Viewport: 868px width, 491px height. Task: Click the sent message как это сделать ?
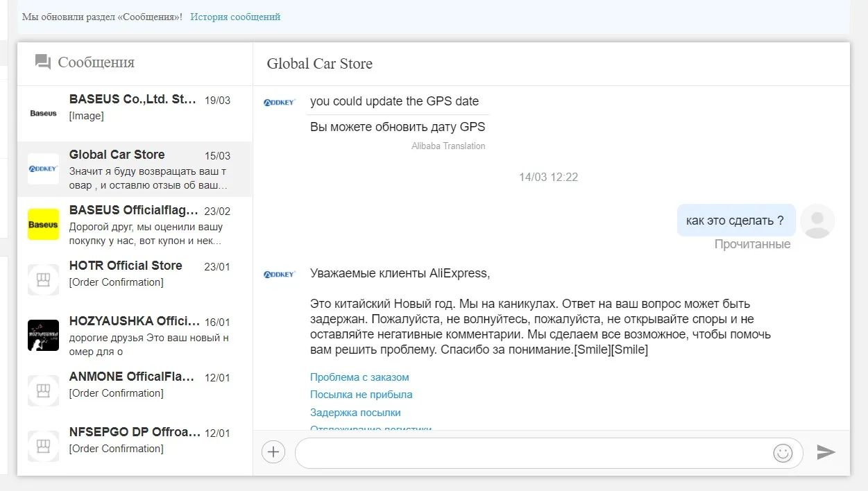735,221
